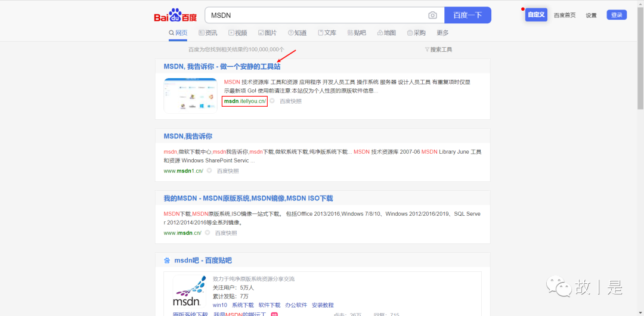The height and width of the screenshot is (316, 644).
Task: Open 百度快照 for www.msdn1.cn
Action: point(228,171)
